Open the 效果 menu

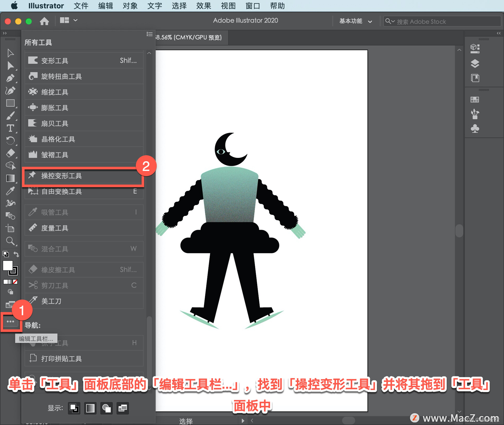click(203, 6)
